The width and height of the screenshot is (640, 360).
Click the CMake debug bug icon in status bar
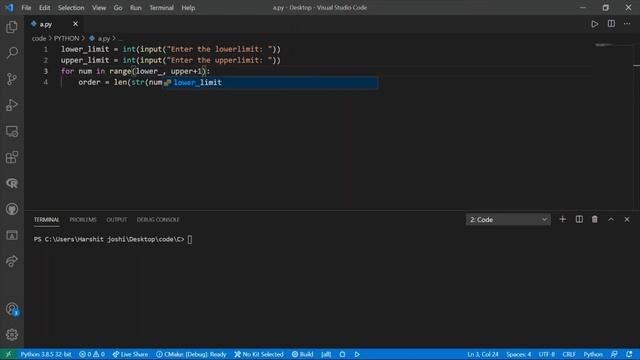[x=342, y=354]
